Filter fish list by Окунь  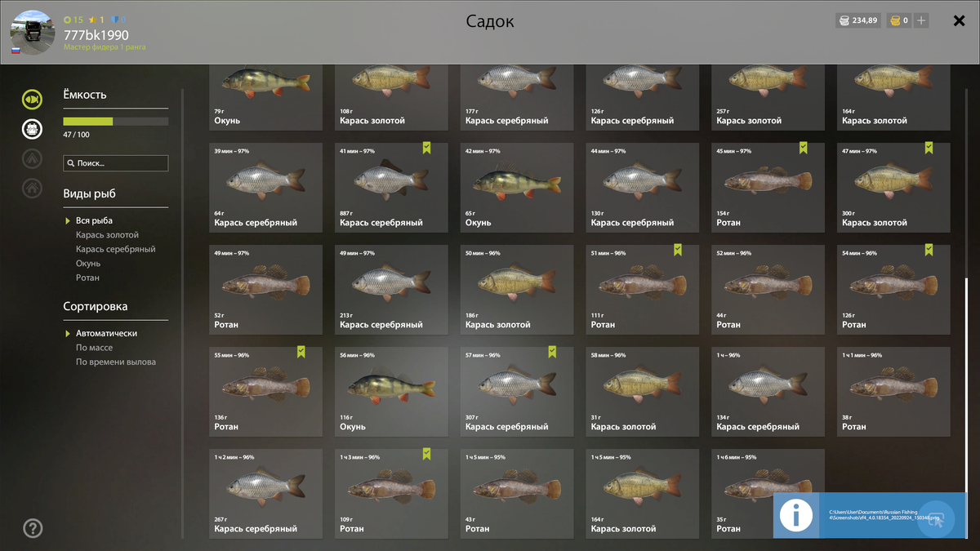pyautogui.click(x=88, y=264)
